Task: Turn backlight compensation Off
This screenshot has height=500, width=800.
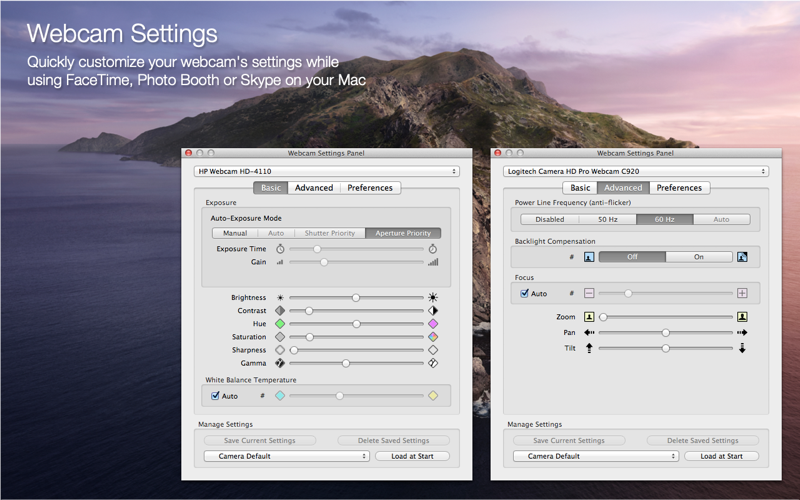Action: [x=632, y=257]
